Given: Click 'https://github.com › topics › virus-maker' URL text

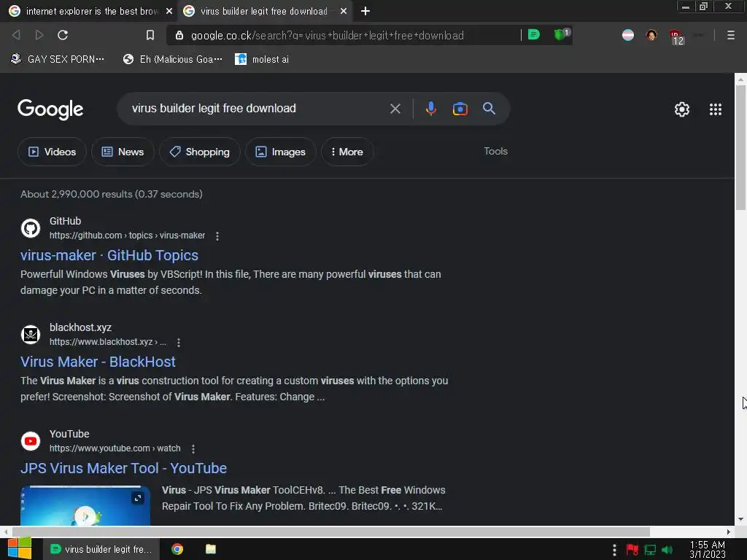Looking at the screenshot, I should [127, 236].
